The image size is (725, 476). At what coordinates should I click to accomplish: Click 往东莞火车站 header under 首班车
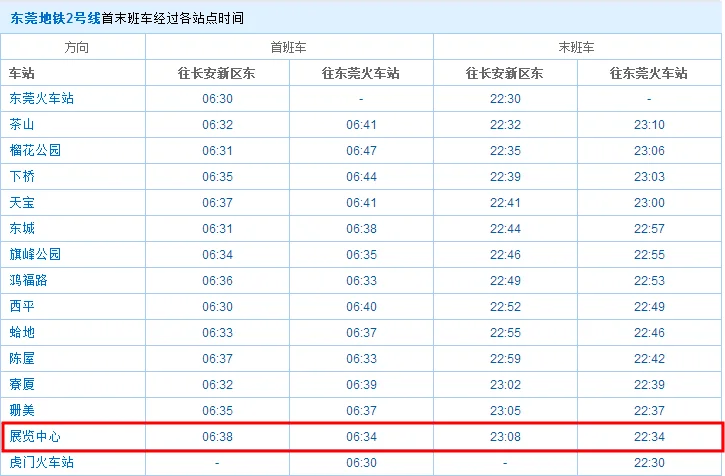(361, 73)
